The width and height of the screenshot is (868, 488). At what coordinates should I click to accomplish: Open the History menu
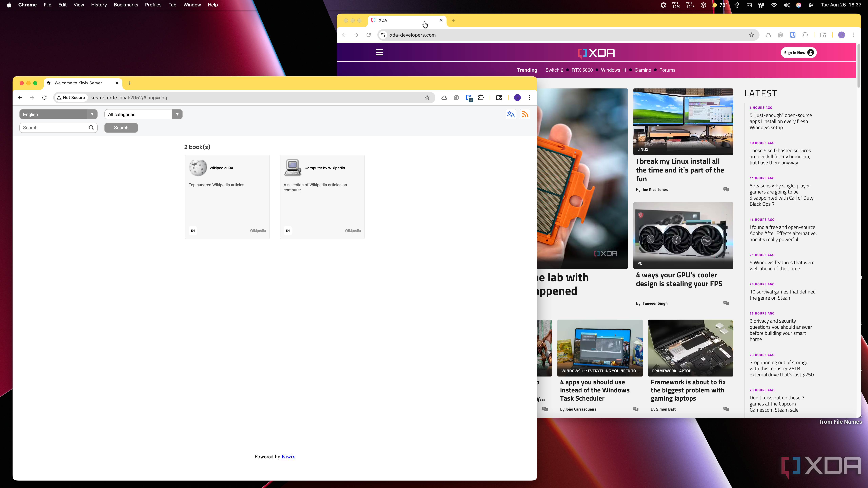pos(99,5)
